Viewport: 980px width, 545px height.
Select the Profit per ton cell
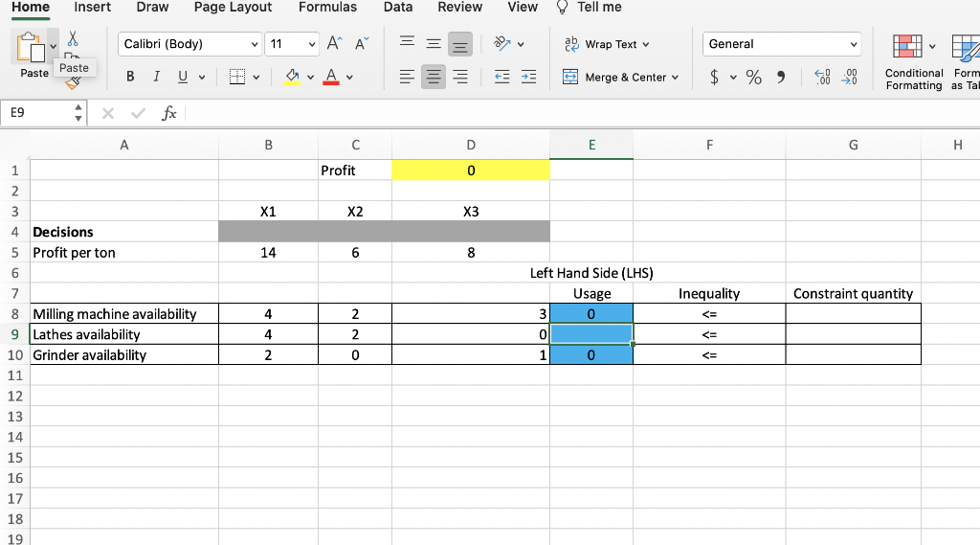(124, 252)
